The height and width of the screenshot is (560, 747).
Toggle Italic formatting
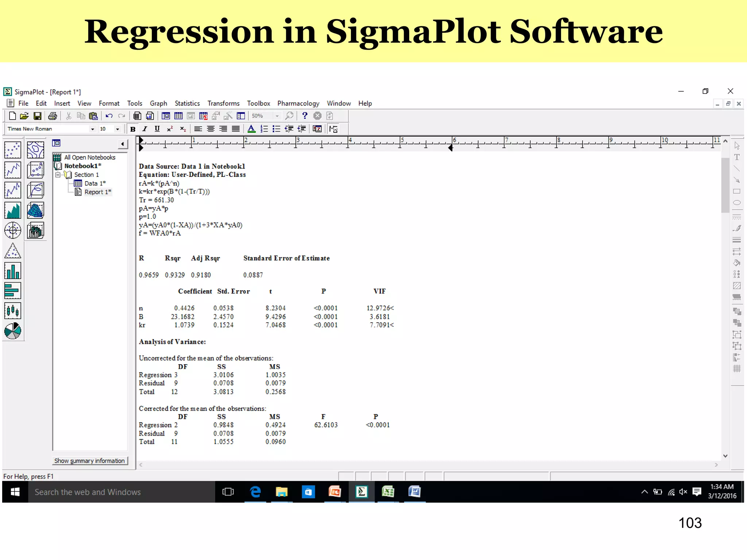145,129
